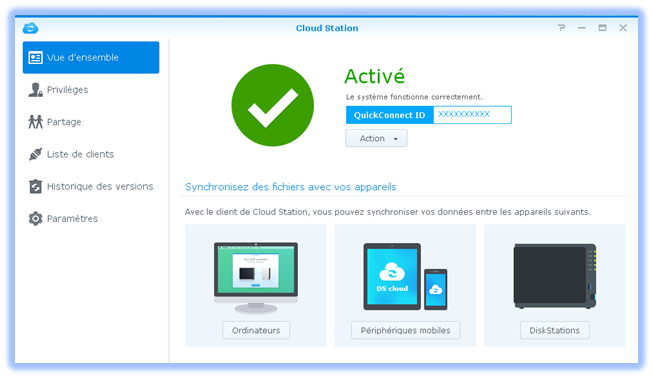Click the Historique des versions clipboard icon
Screen dimensions: 653x378
tap(35, 186)
